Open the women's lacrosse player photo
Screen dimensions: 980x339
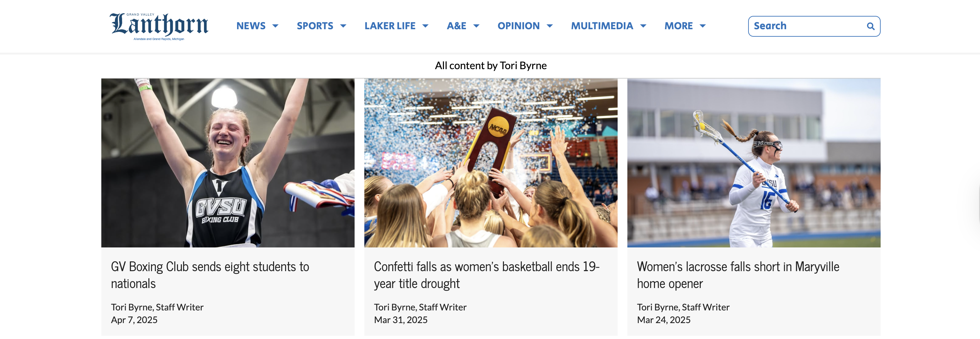pyautogui.click(x=753, y=163)
